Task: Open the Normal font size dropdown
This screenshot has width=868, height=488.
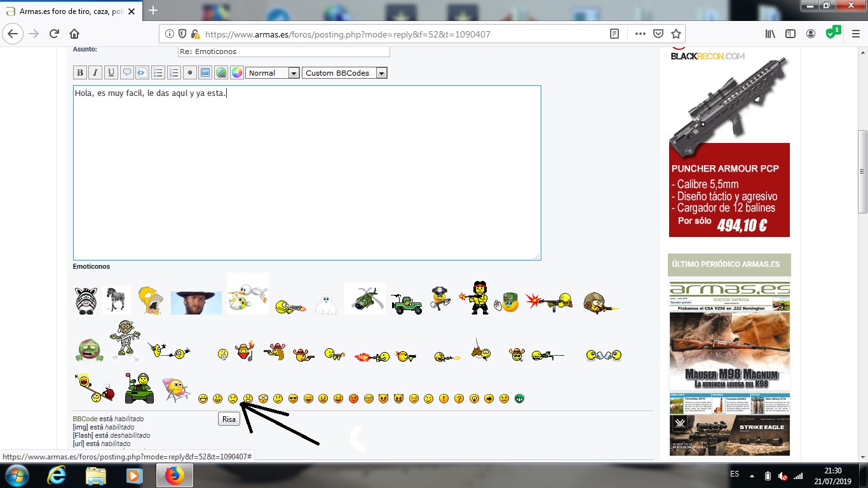Action: [273, 73]
